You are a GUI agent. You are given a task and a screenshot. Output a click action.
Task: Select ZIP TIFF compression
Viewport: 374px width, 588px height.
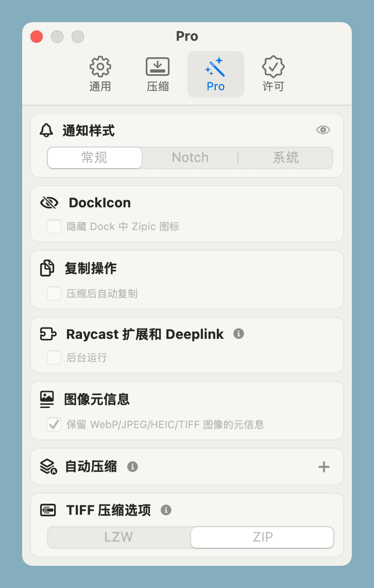click(x=262, y=537)
